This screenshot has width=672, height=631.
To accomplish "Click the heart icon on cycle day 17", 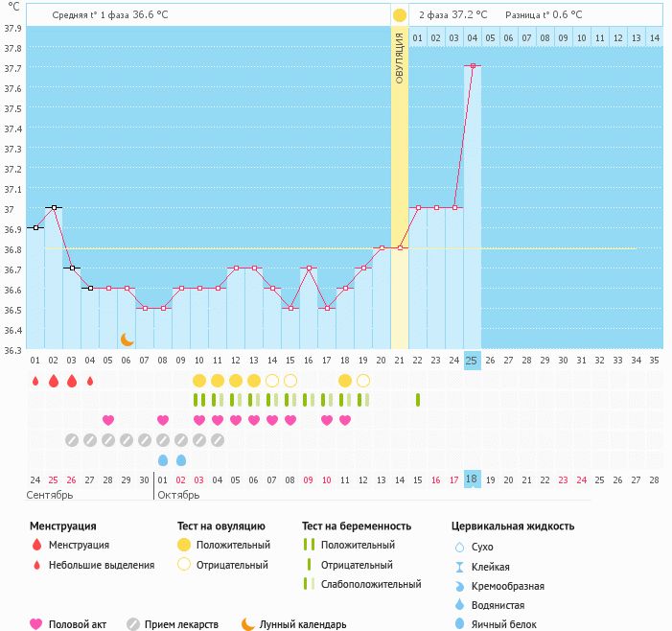I will (327, 420).
